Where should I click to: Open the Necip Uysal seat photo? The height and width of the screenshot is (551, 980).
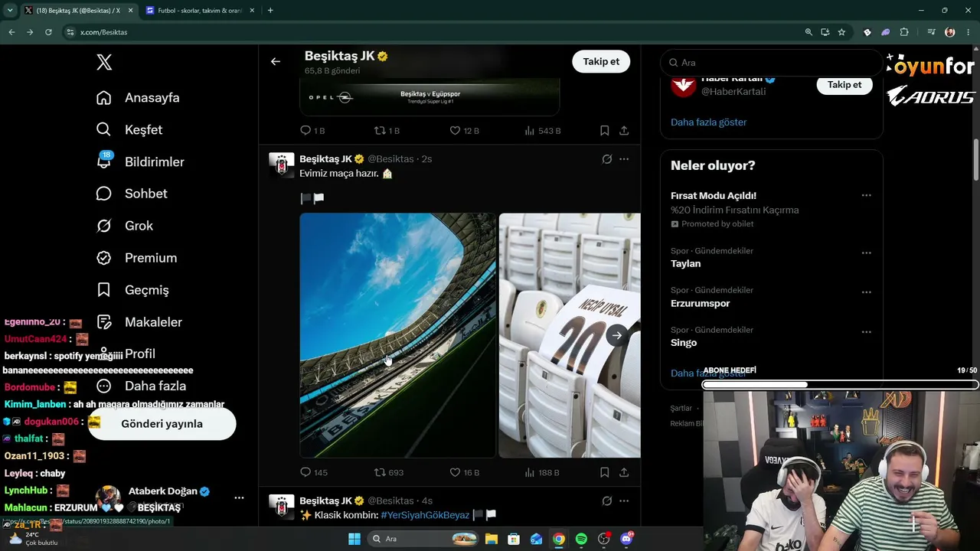pyautogui.click(x=570, y=335)
